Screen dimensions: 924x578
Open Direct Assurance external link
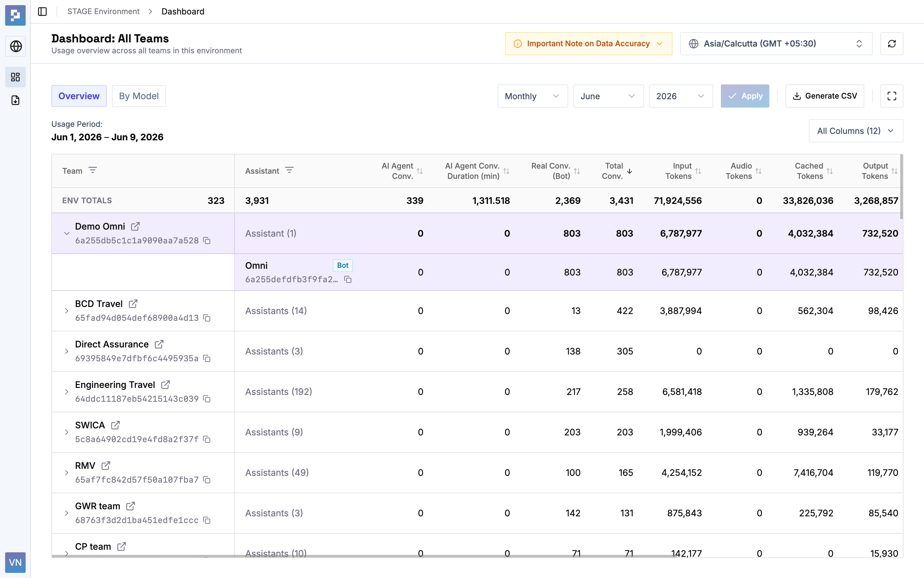tap(159, 345)
